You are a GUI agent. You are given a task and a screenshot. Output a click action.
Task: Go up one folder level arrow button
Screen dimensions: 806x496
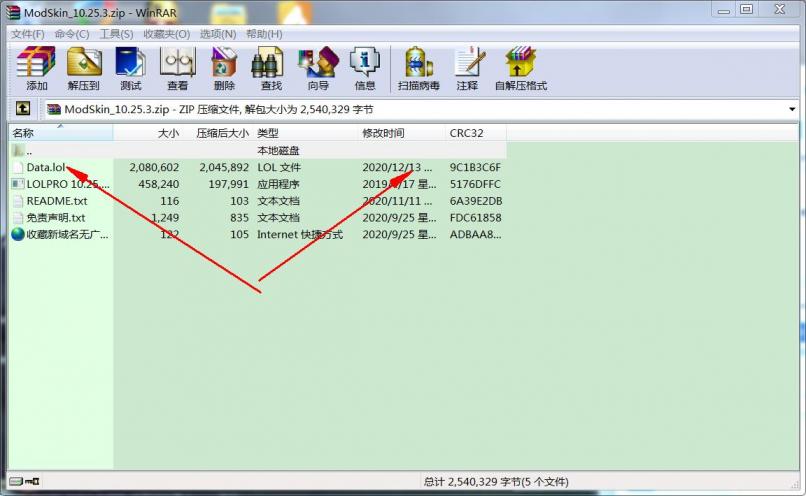pos(23,108)
